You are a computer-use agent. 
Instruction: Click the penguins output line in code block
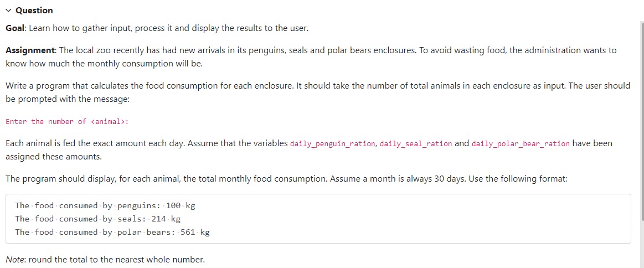point(105,206)
